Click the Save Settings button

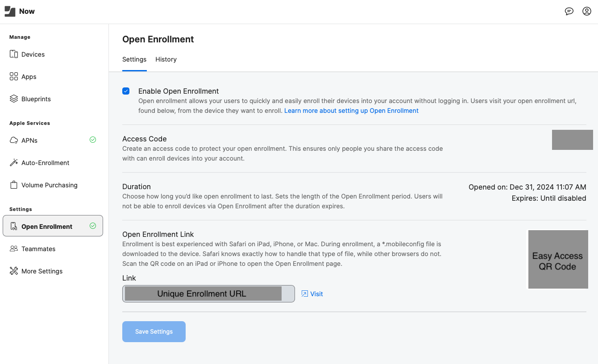click(154, 332)
